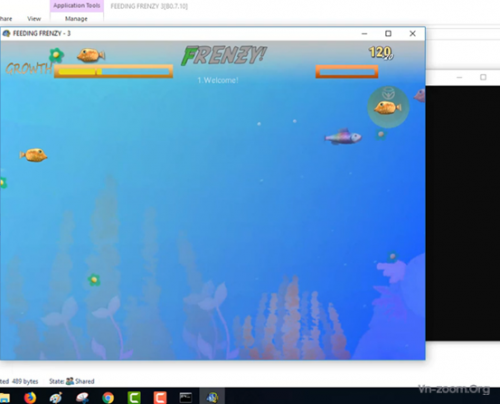Click the 'FEEDING FRENZY - 3' window title

[42, 33]
